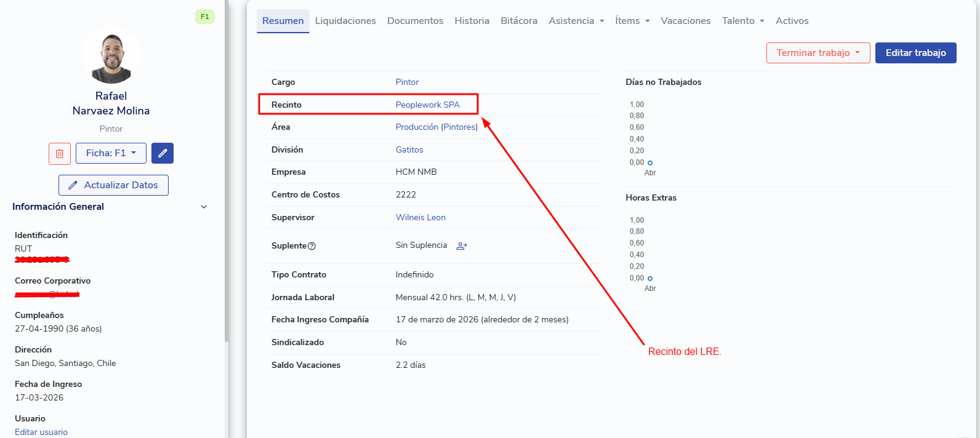
Task: Click the blue pencil edit icon button
Action: tap(163, 153)
